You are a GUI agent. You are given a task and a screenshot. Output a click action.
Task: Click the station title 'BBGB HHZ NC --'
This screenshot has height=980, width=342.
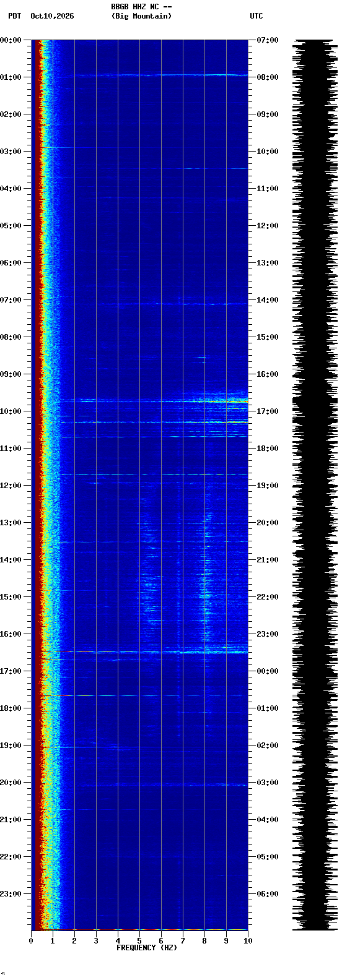141,7
